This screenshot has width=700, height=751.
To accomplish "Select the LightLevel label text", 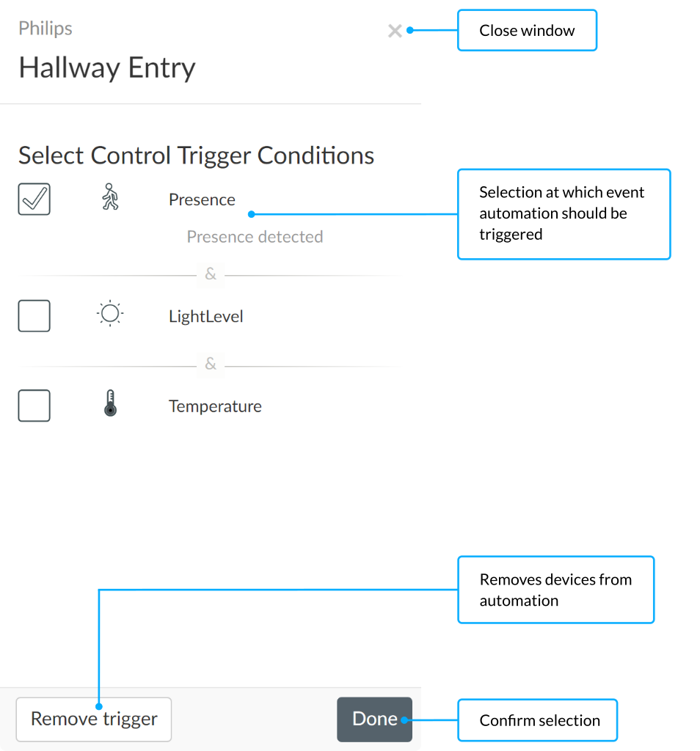I will [205, 317].
